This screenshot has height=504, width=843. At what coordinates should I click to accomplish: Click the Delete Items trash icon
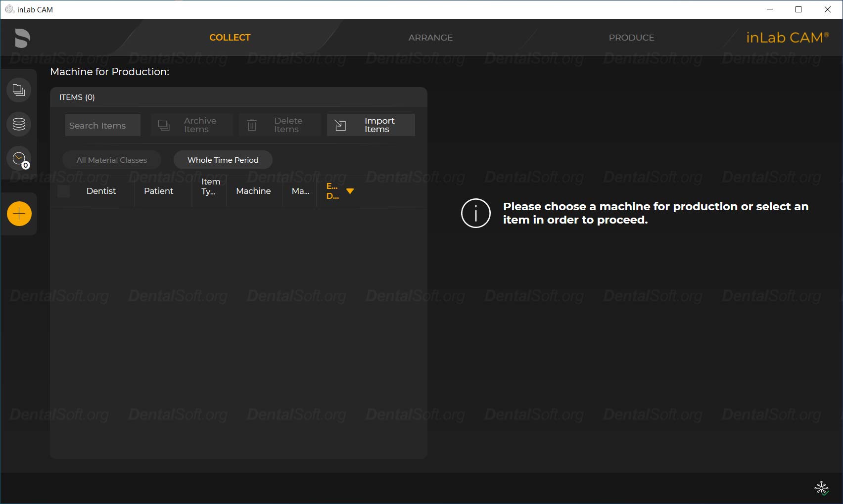click(252, 125)
